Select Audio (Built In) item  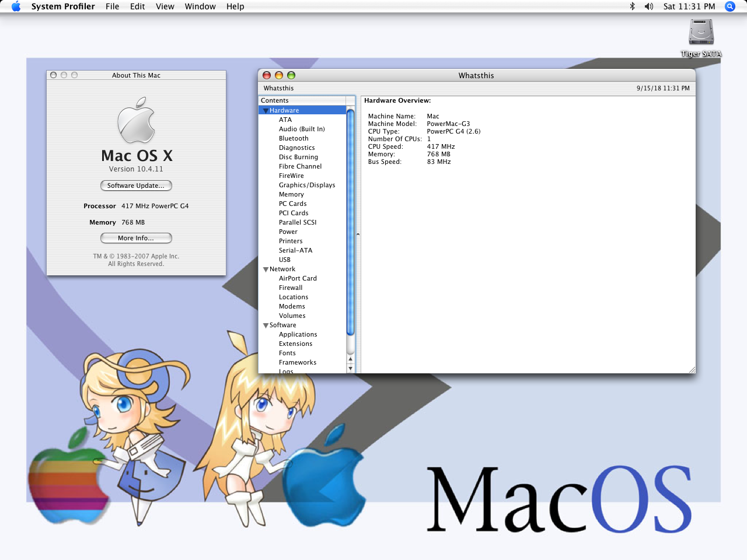(302, 129)
